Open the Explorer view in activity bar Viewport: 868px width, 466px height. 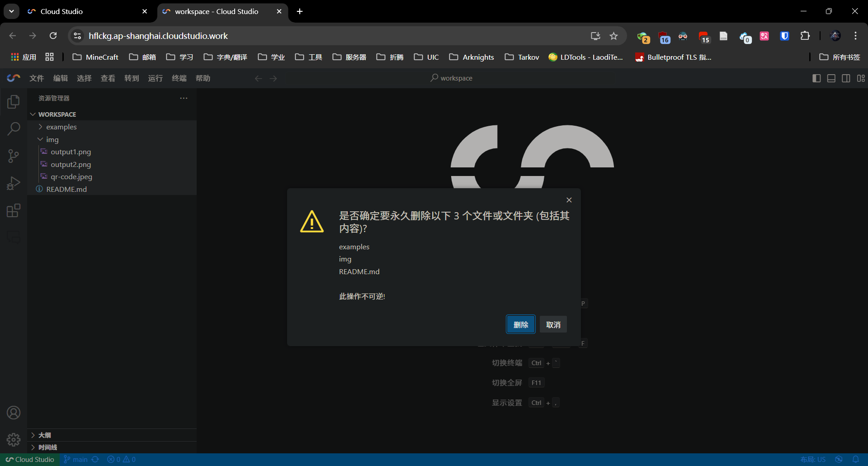[14, 102]
